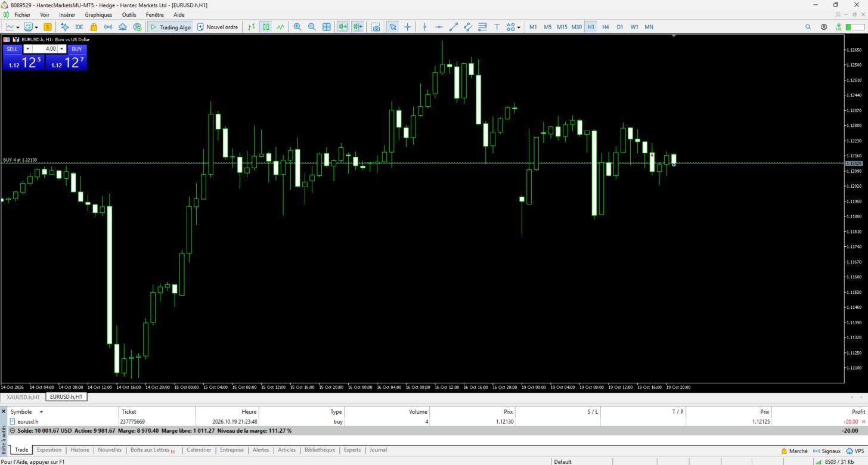This screenshot has width=868, height=465.
Task: Select the arrow cursor tool
Action: point(393,27)
